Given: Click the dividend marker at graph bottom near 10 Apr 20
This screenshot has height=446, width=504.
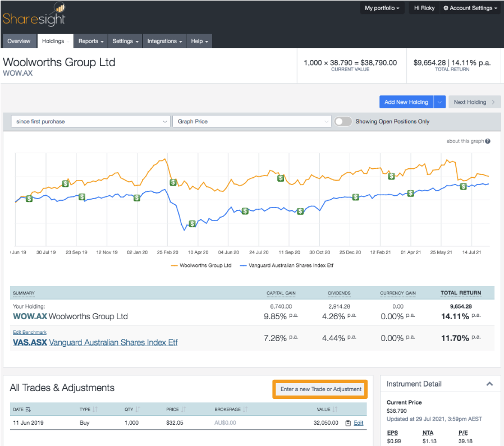Looking at the screenshot, I should click(x=192, y=224).
